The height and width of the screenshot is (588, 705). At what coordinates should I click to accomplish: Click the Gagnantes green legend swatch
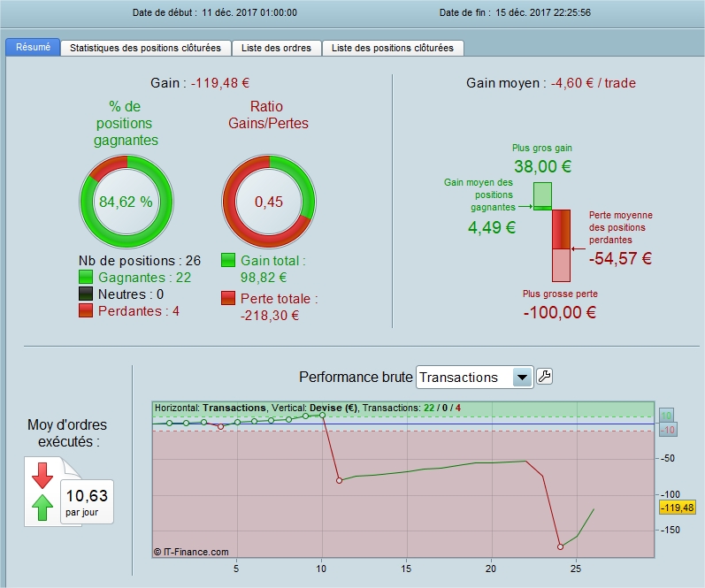point(86,277)
